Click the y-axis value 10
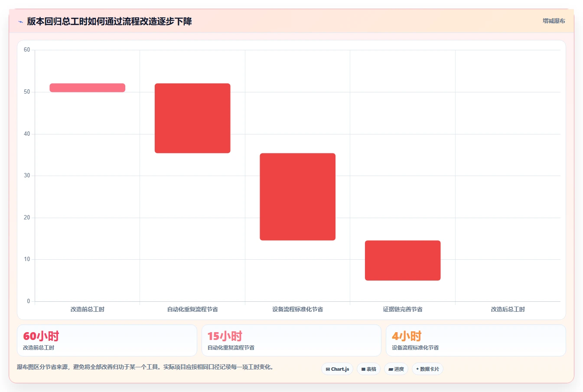Screen dimensions: 583x392 (27, 259)
